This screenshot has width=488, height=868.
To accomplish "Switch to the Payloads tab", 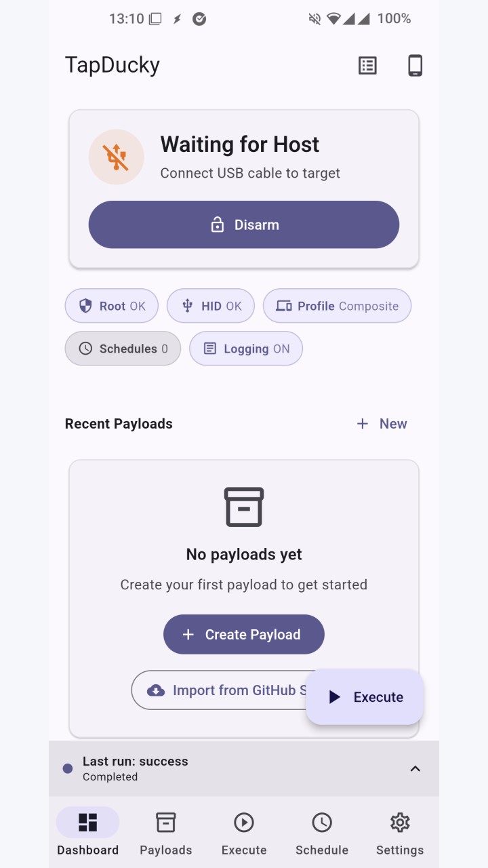I will [x=166, y=833].
